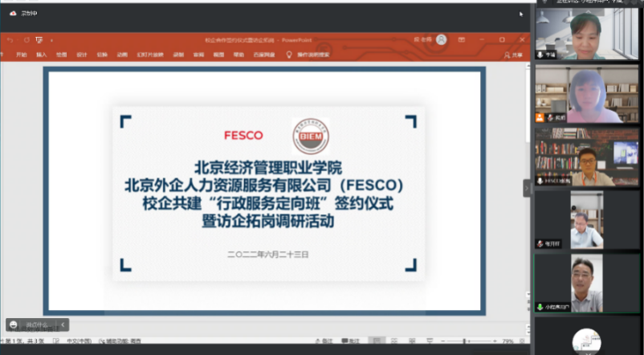Screen dimensions: 644x355
Task: Collapse the floating reaction bar chevron
Action: [63, 324]
